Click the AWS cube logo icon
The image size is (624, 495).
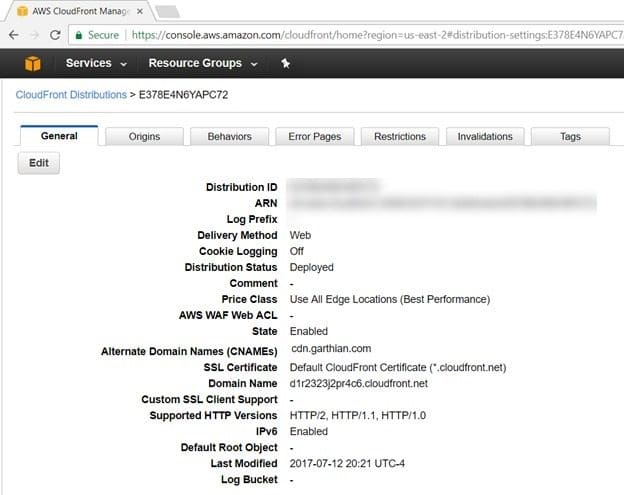tap(33, 63)
